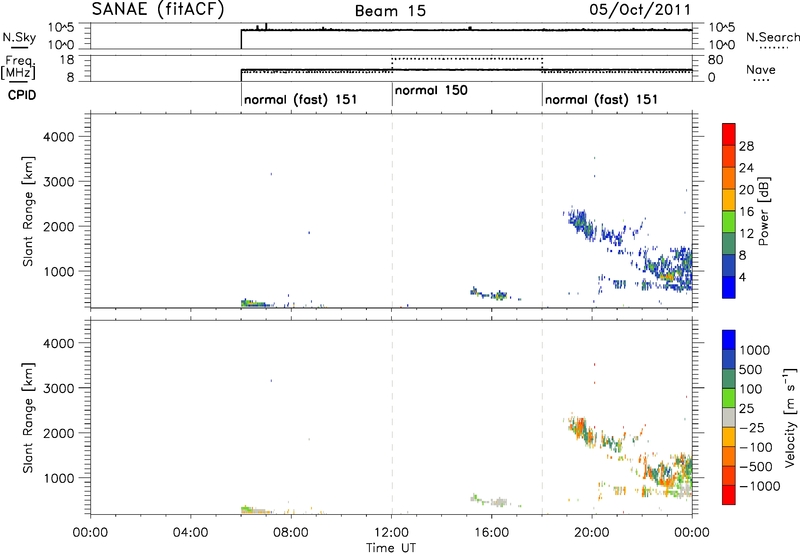
Task: Click first 'normal (fast) 151' label near 06:00
Action: coord(301,99)
